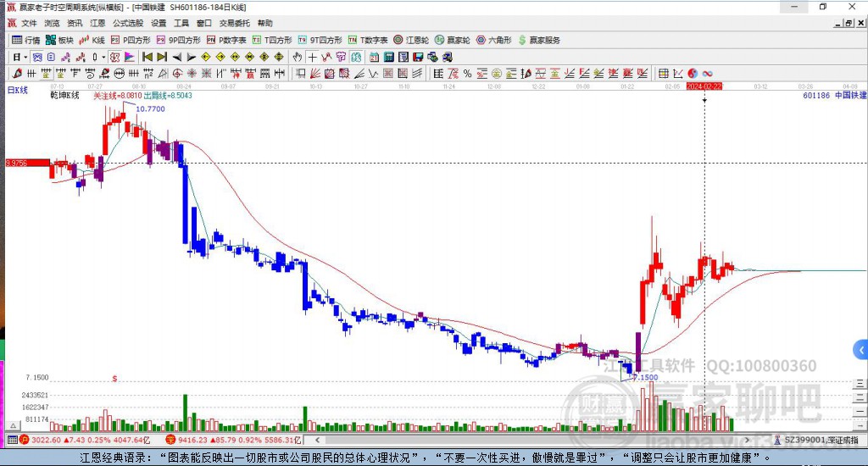Open the 交易委托 menu
Screen dimensions: 868x466
pos(235,23)
